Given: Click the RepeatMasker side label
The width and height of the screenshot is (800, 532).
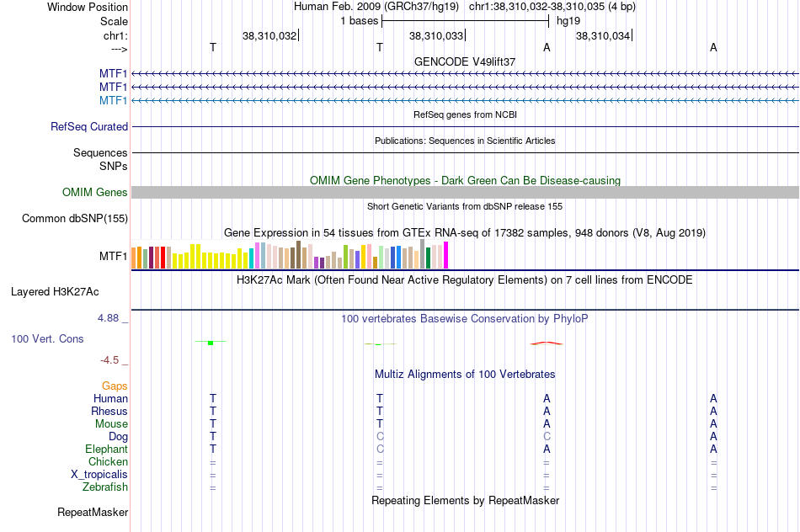Looking at the screenshot, I should point(93,512).
